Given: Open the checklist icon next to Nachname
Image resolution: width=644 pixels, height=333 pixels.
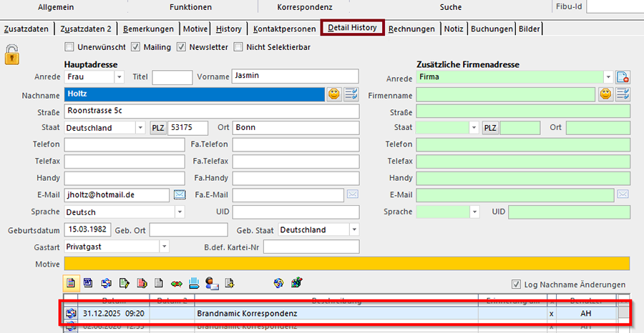Looking at the screenshot, I should [351, 94].
